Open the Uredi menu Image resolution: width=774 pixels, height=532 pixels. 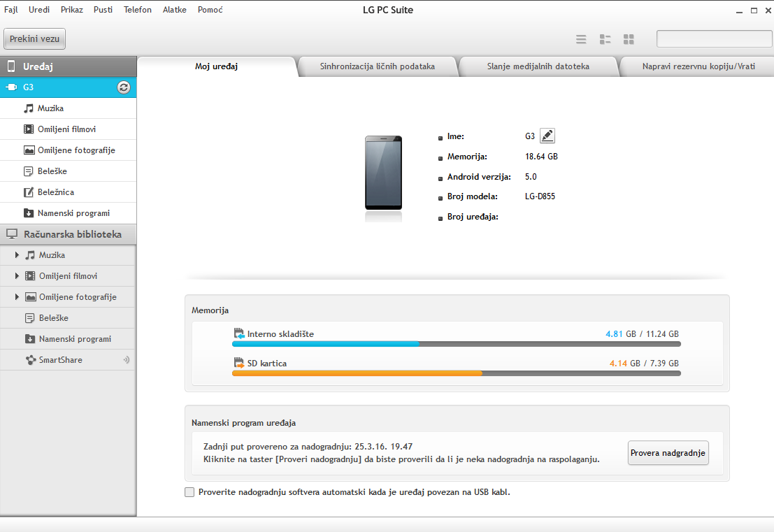tap(39, 10)
